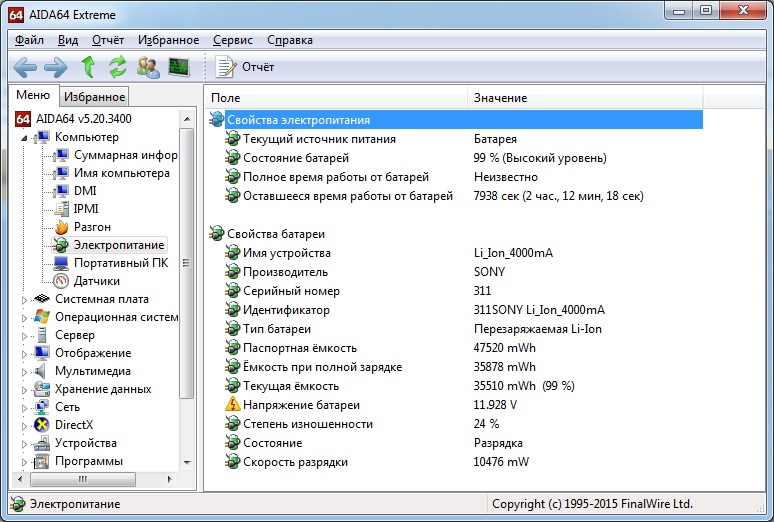The width and height of the screenshot is (774, 522).
Task: Open the system monitor graph icon
Action: click(179, 67)
